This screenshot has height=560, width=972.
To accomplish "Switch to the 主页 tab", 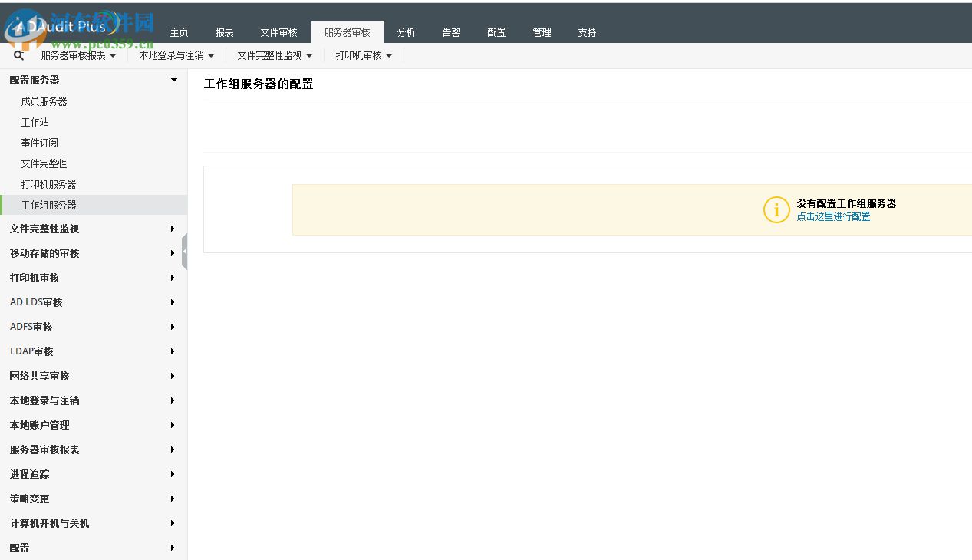I will coord(179,32).
